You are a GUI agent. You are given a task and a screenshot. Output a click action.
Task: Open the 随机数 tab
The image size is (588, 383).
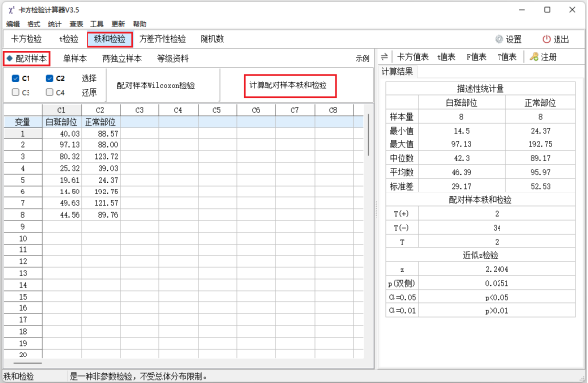pos(212,39)
